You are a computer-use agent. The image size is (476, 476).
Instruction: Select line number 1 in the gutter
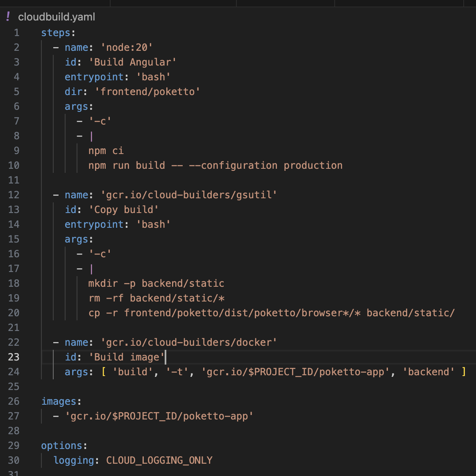pyautogui.click(x=16, y=33)
